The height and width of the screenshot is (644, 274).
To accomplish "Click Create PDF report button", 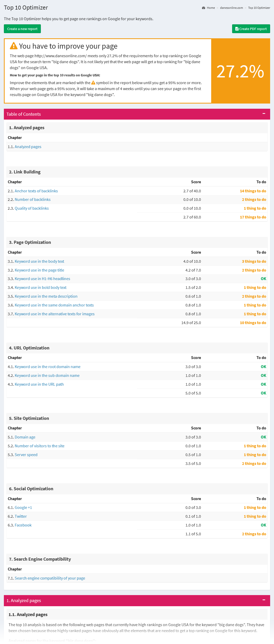I will pyautogui.click(x=251, y=29).
